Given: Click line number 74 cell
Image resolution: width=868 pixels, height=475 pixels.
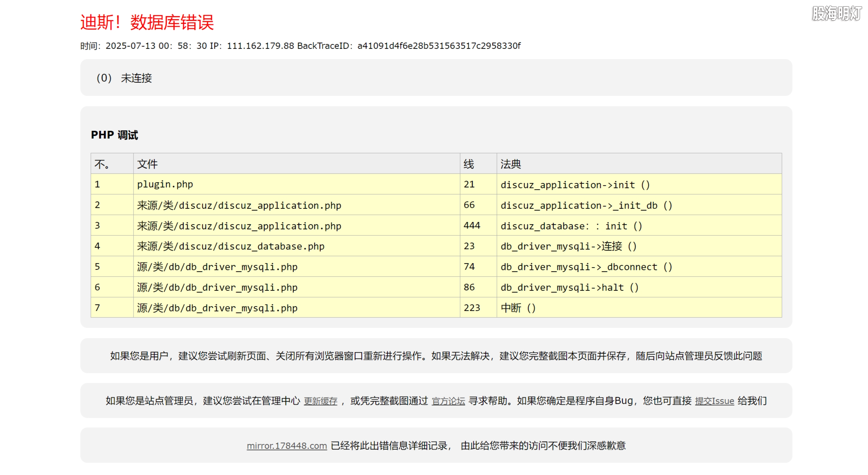Looking at the screenshot, I should (x=478, y=267).
